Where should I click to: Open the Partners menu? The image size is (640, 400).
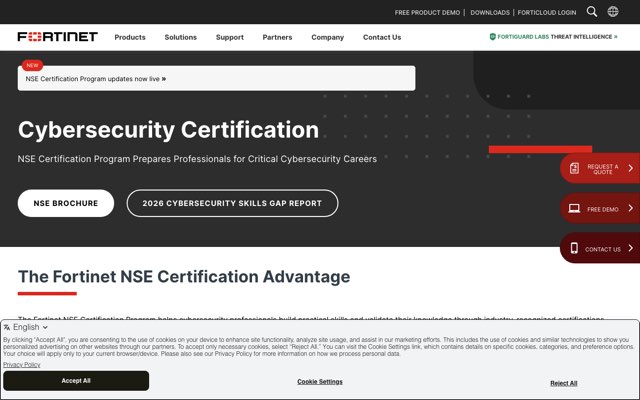pos(277,37)
